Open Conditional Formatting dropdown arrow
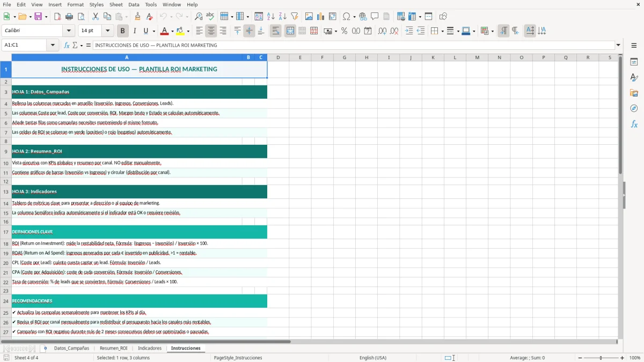 [492, 31]
